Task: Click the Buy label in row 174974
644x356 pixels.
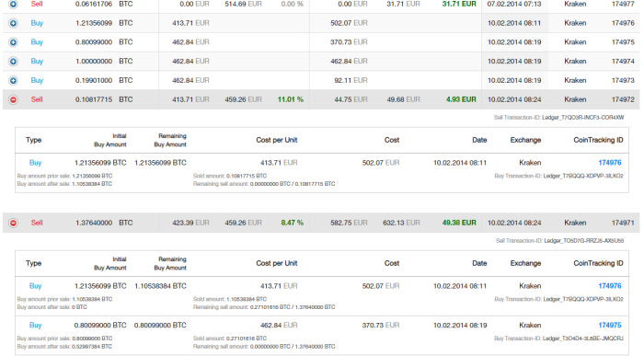Action: tap(37, 62)
